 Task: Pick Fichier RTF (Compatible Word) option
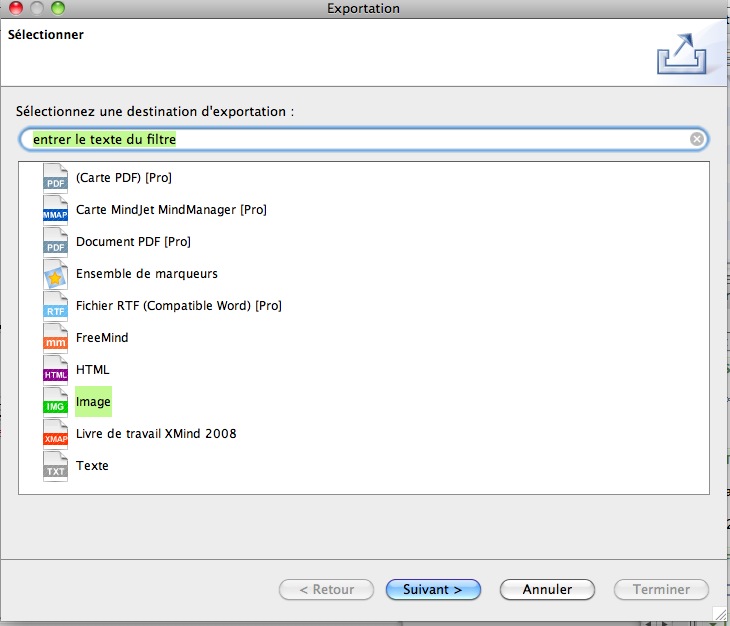(178, 306)
